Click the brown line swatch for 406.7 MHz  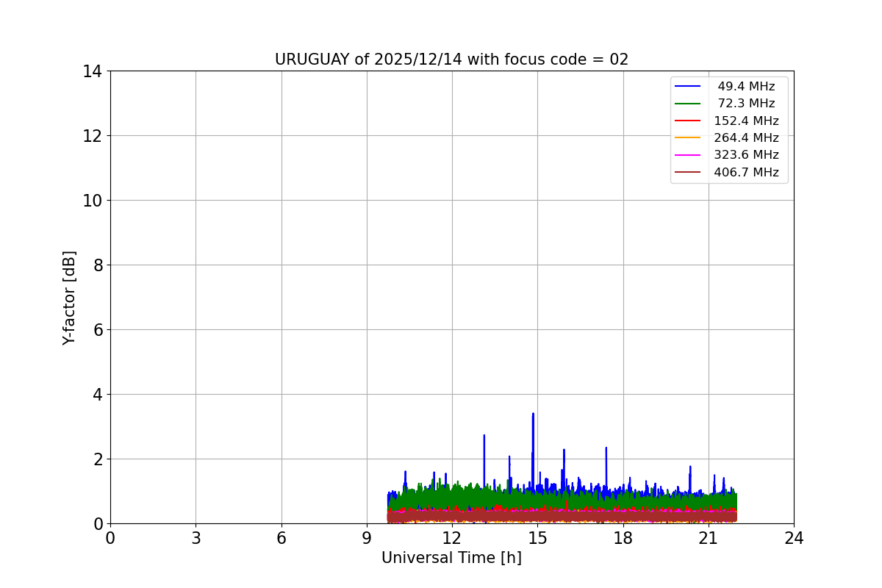688,172
